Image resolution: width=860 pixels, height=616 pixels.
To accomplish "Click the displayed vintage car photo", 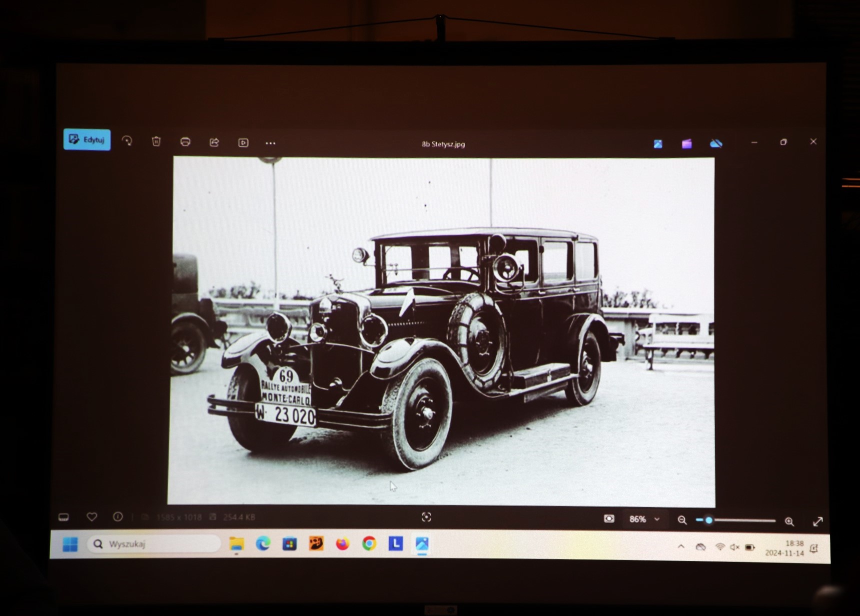I will tap(442, 331).
